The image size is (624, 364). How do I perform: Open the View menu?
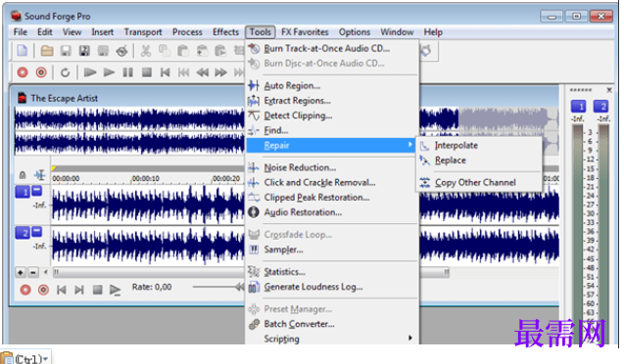point(72,31)
